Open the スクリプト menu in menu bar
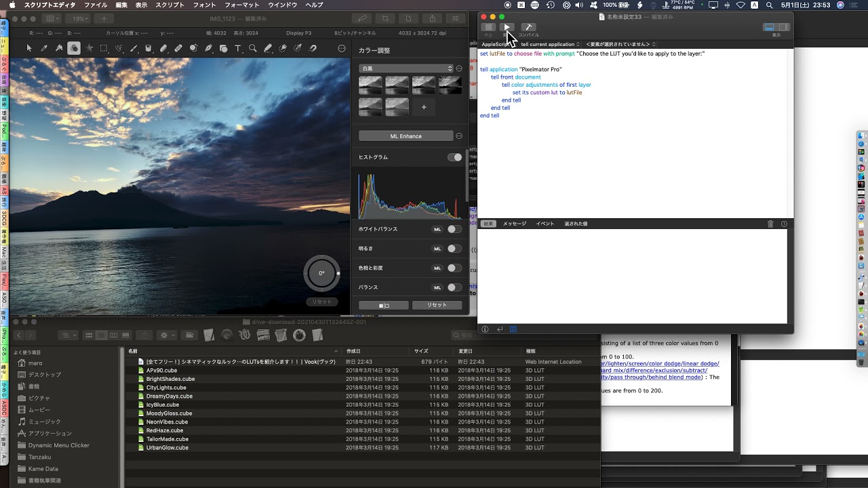The width and height of the screenshot is (868, 488). tap(170, 5)
